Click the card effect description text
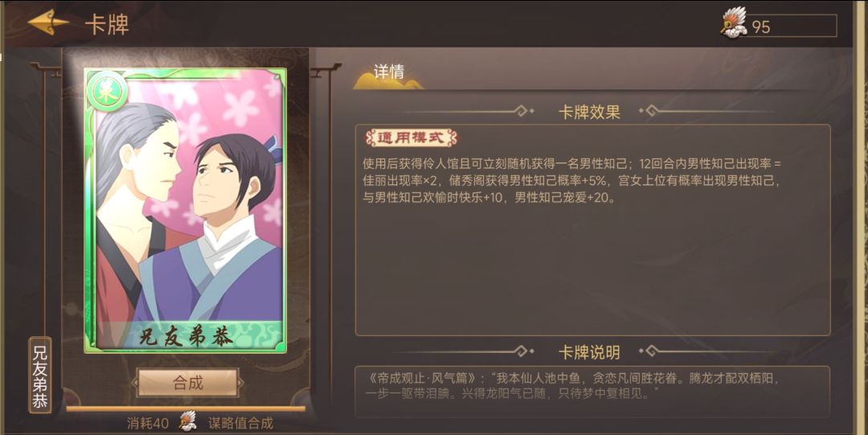 (x=571, y=181)
